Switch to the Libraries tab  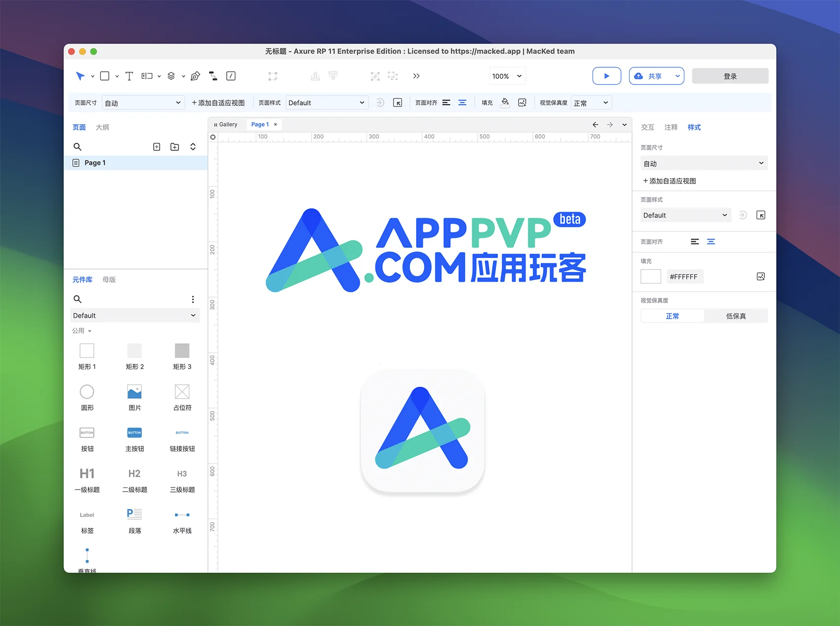(x=83, y=279)
